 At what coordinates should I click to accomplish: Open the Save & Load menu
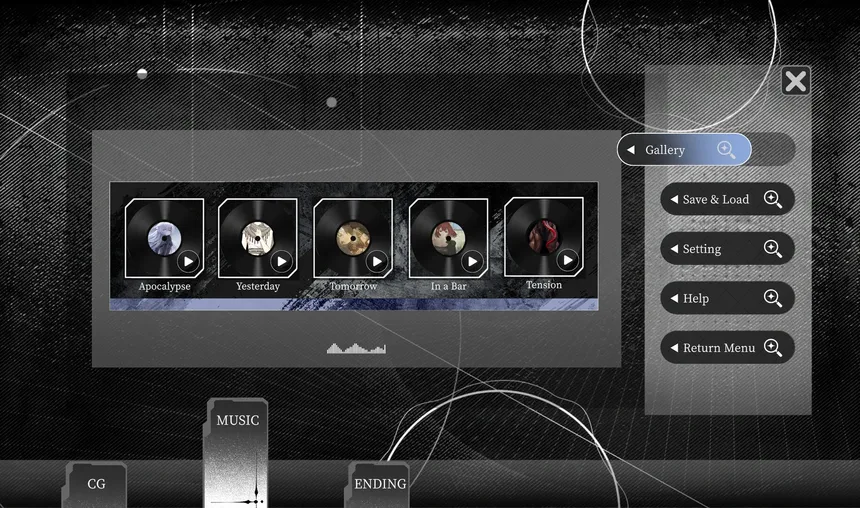pos(727,199)
